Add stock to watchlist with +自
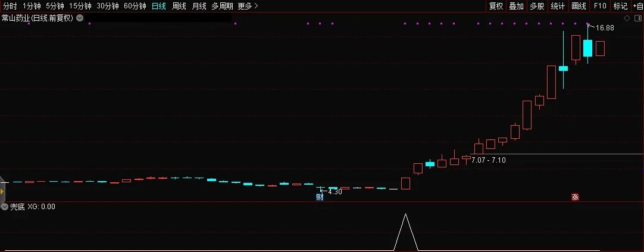The height and width of the screenshot is (252, 644). (638, 6)
